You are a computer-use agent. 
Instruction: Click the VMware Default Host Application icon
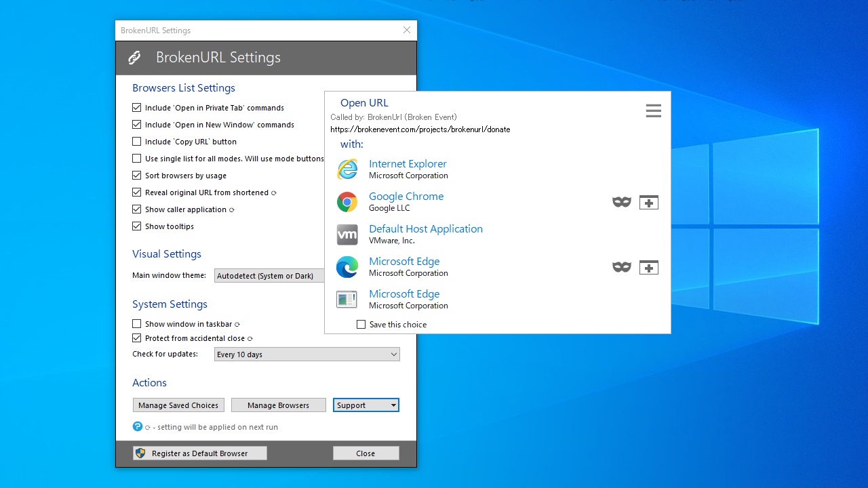(347, 235)
